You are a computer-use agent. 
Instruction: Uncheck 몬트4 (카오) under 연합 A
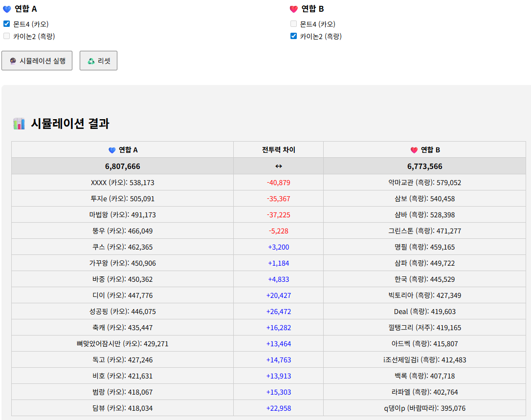(x=7, y=23)
